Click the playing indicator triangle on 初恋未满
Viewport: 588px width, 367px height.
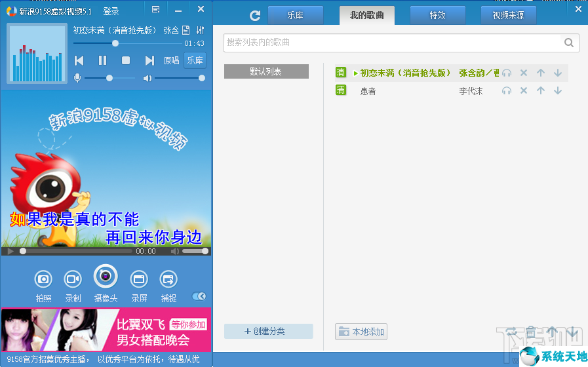pos(355,73)
